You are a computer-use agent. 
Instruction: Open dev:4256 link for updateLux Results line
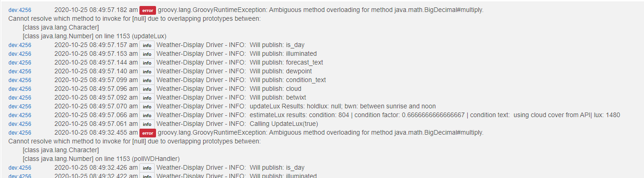click(x=20, y=107)
